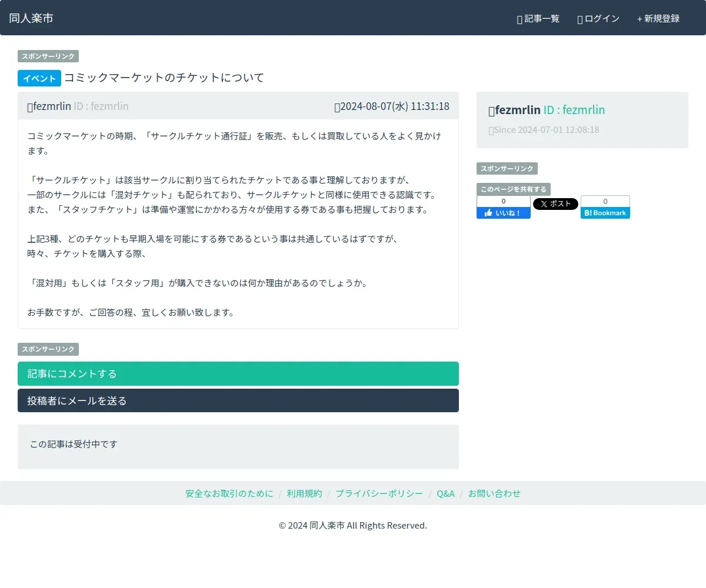
Task: Click the Facebook like count box
Action: click(x=504, y=202)
